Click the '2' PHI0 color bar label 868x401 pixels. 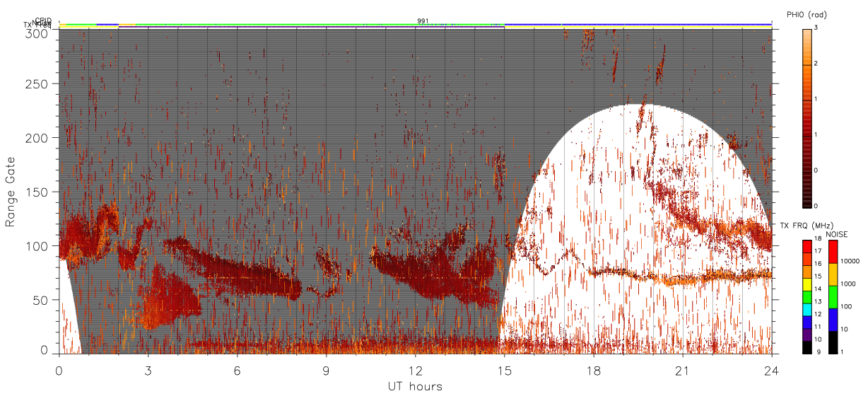pos(817,64)
